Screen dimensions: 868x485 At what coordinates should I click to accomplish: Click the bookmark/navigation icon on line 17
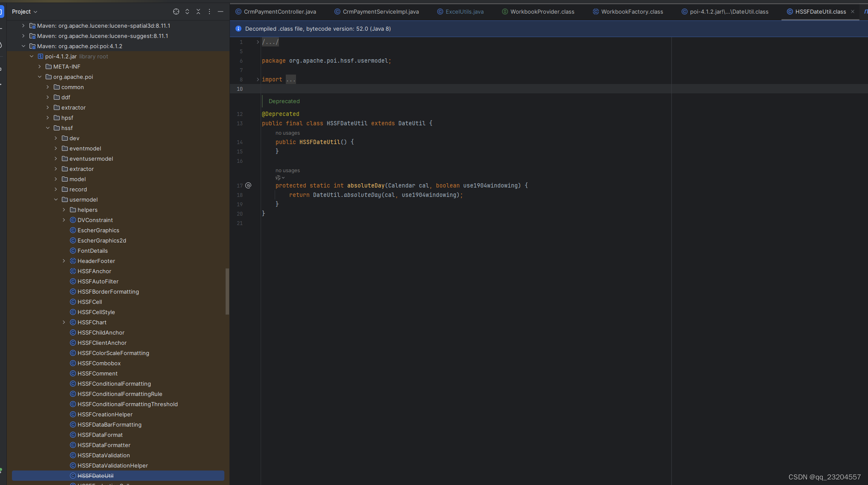(x=249, y=185)
